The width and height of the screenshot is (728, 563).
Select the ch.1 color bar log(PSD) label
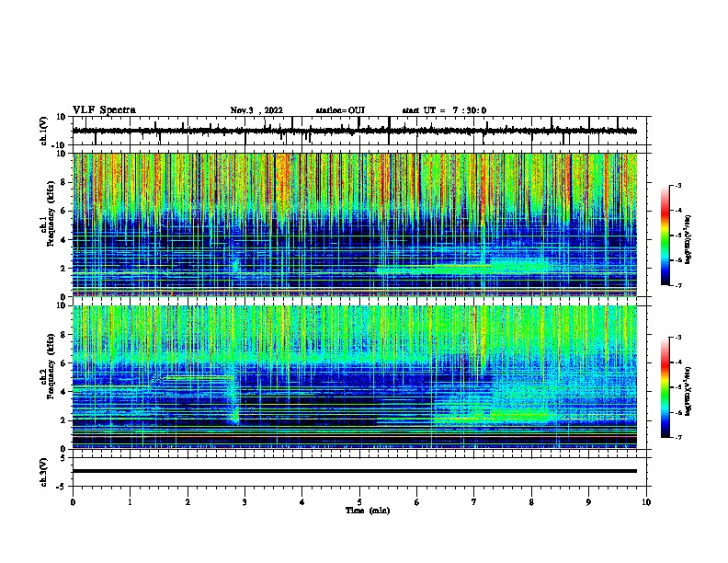[x=688, y=239]
